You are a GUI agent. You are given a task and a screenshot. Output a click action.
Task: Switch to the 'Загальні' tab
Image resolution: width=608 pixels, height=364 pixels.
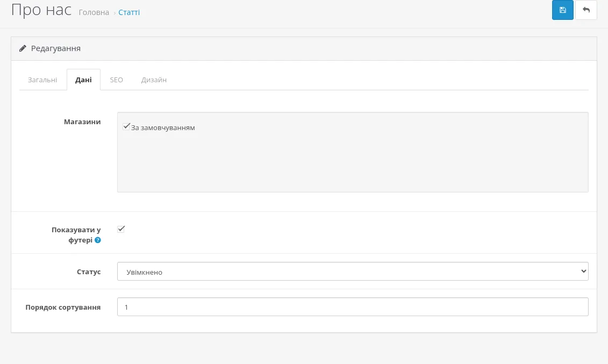pyautogui.click(x=42, y=80)
